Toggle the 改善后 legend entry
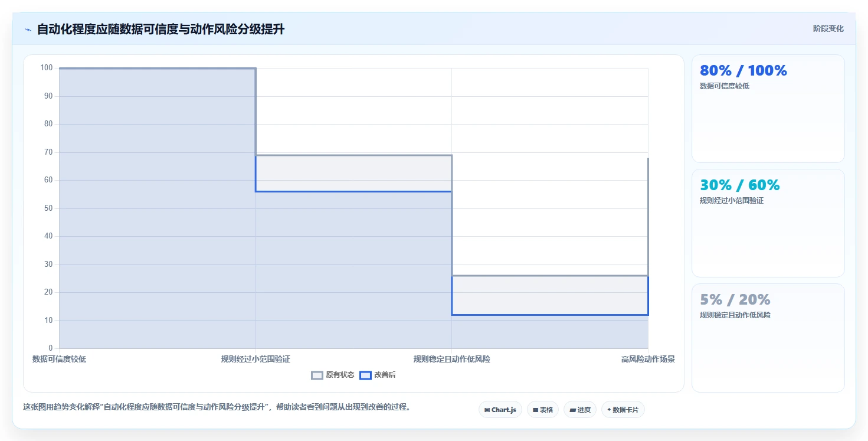The height and width of the screenshot is (441, 868). [378, 375]
